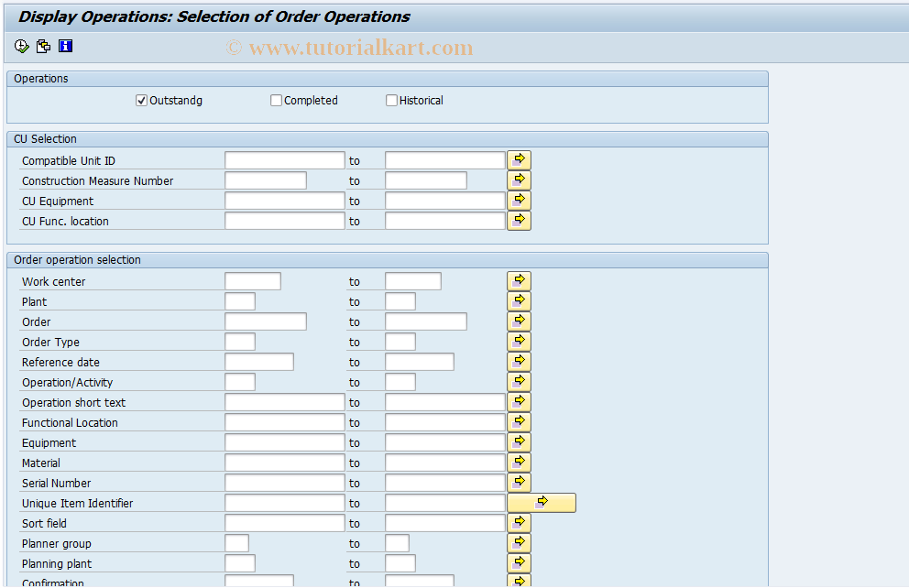Click the program Information icon
The width and height of the screenshot is (909, 588).
pyautogui.click(x=64, y=45)
